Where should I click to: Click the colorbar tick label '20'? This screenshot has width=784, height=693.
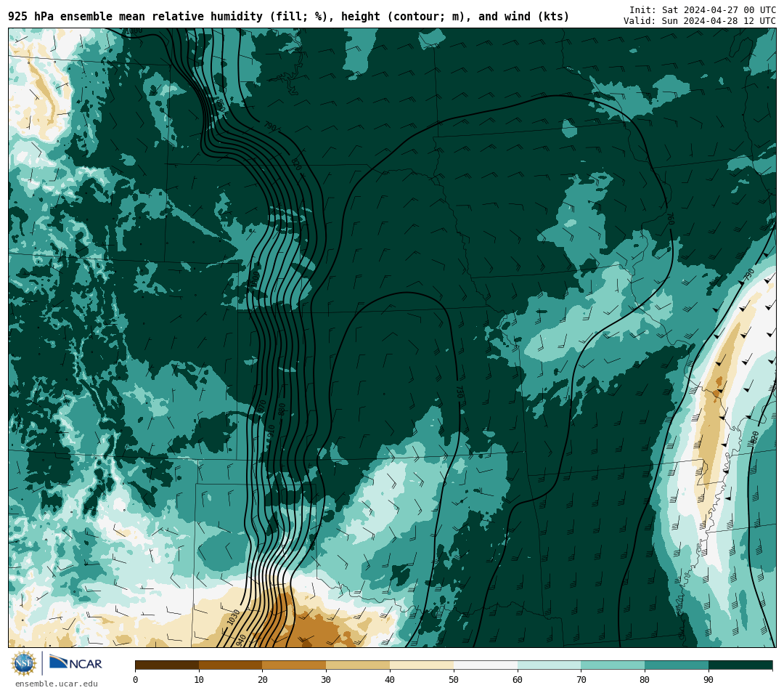pyautogui.click(x=263, y=679)
